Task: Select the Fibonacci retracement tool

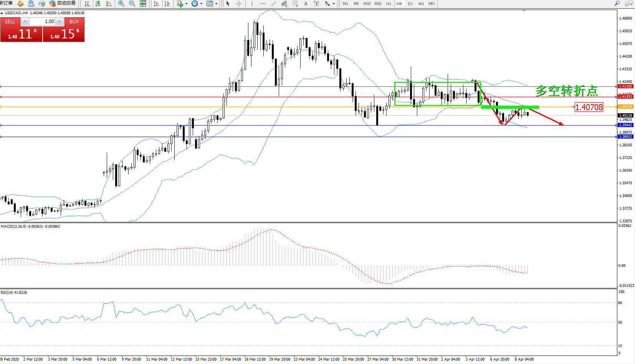Action: point(295,3)
